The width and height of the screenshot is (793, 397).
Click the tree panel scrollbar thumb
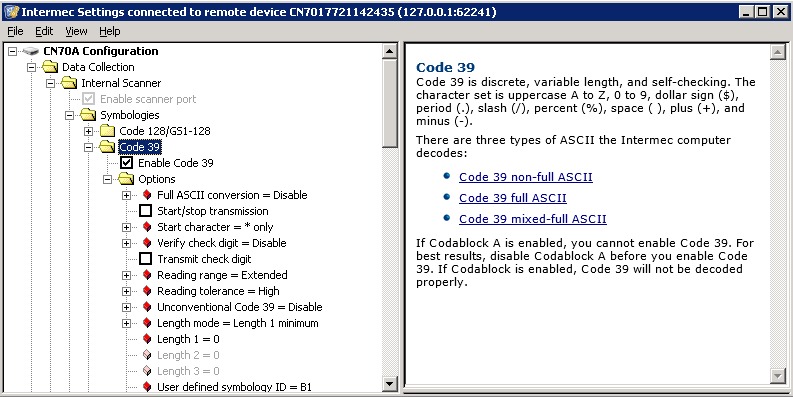(x=390, y=103)
